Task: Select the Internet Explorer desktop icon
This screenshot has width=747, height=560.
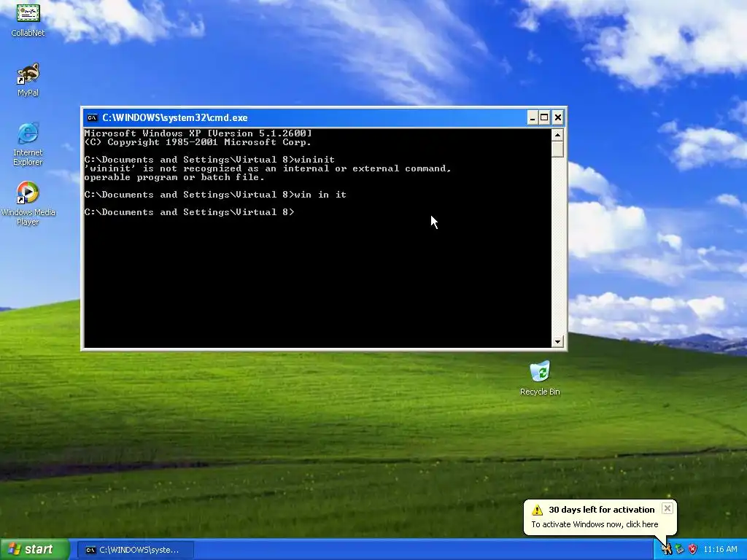Action: click(x=28, y=144)
